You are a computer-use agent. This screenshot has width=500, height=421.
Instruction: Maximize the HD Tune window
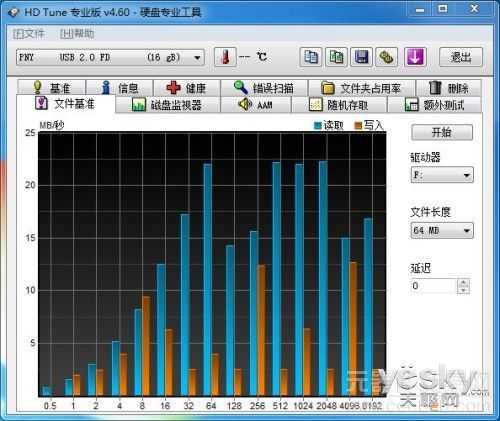tap(443, 9)
